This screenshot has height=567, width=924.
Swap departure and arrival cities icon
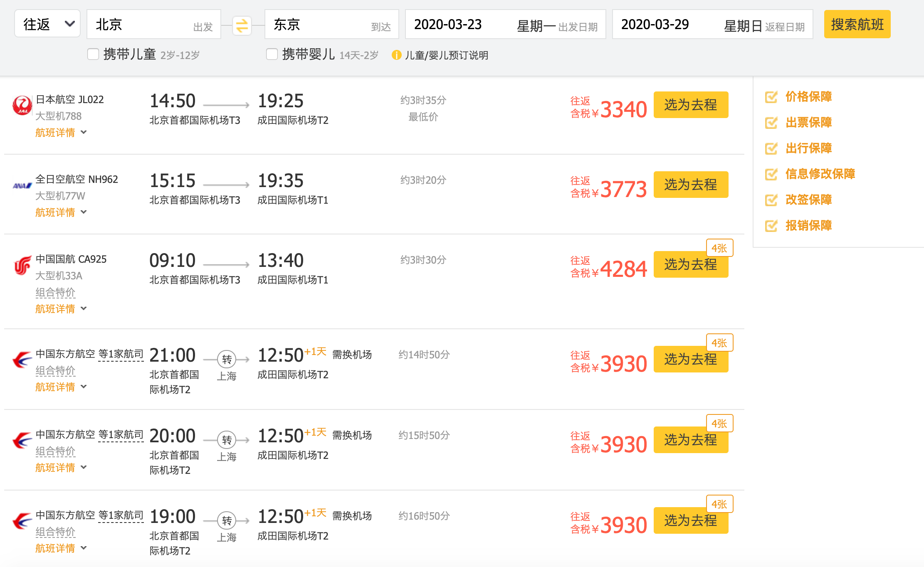pyautogui.click(x=242, y=25)
